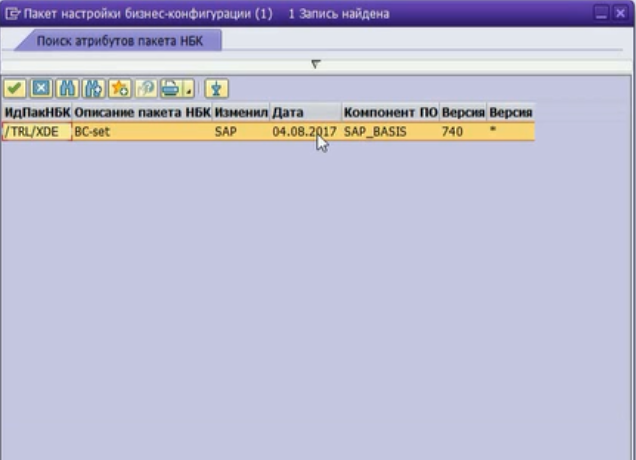Click the BC-set description cell
The height and width of the screenshot is (460, 636).
pyautogui.click(x=141, y=131)
